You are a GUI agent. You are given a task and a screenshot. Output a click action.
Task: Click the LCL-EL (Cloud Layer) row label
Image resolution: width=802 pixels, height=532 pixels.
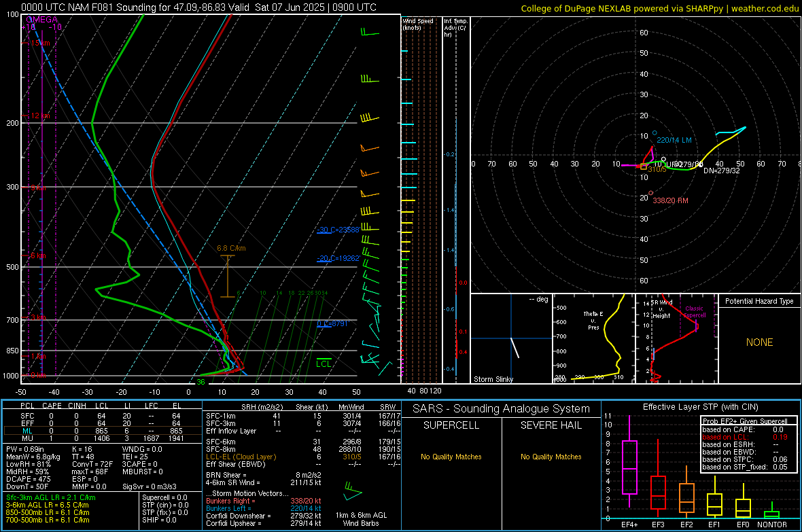coord(241,457)
